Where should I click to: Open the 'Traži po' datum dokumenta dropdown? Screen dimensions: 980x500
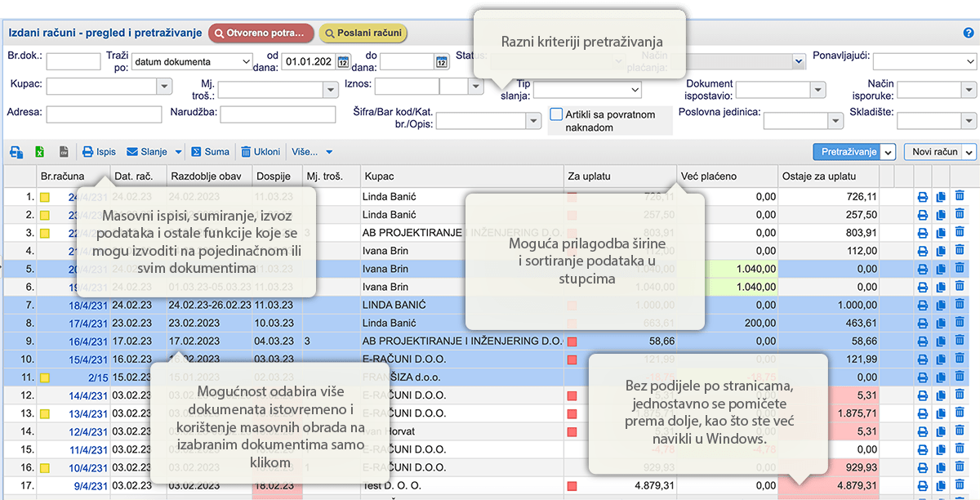[x=192, y=61]
